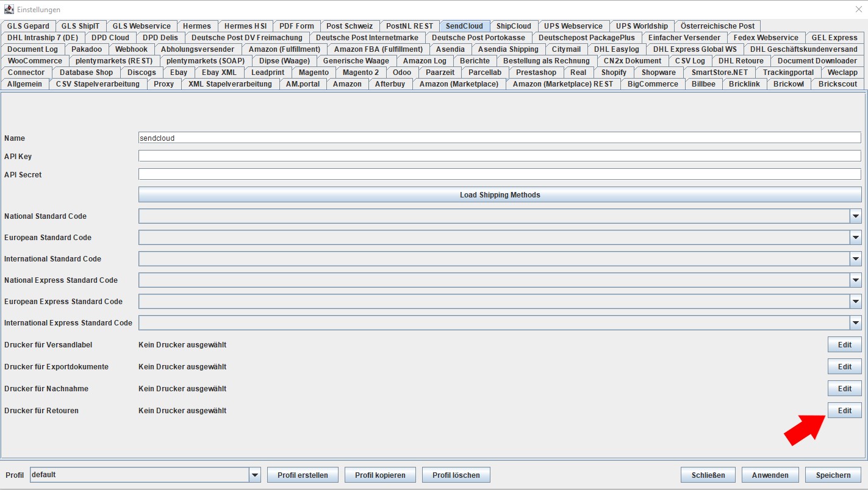Open the European Express Standard Code dropdown

856,302
